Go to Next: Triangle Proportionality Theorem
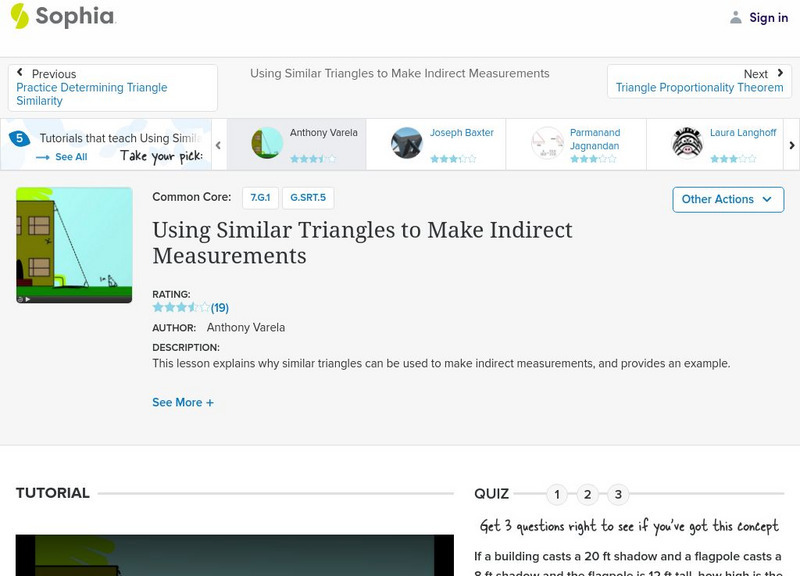 699,81
